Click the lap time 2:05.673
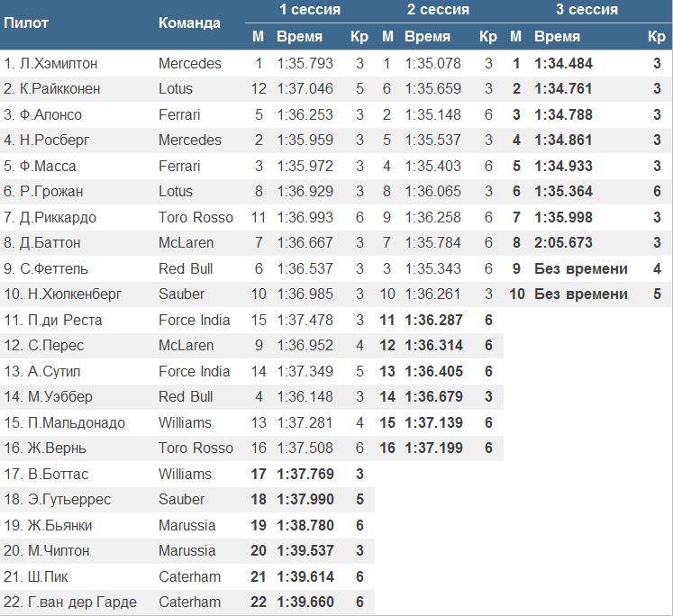 point(563,242)
